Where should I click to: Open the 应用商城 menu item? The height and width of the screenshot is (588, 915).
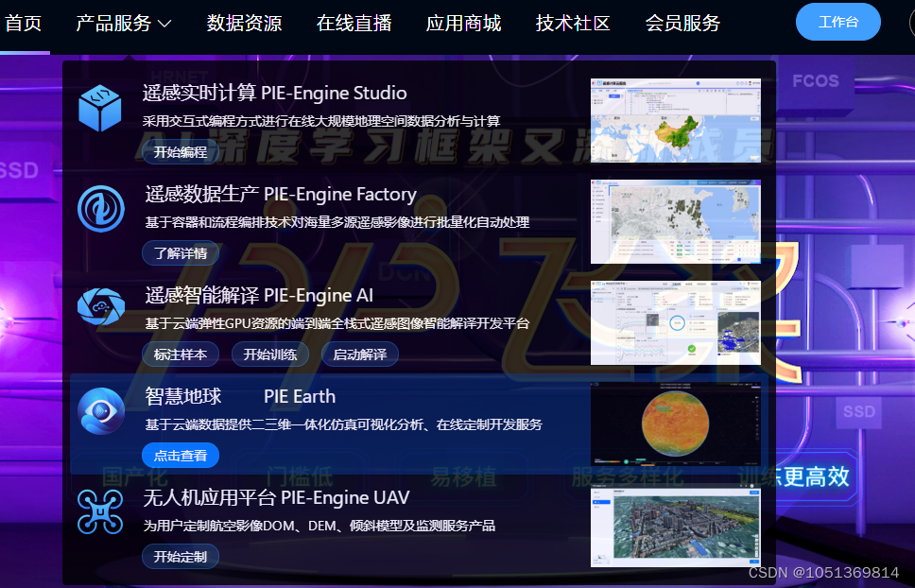[x=463, y=24]
